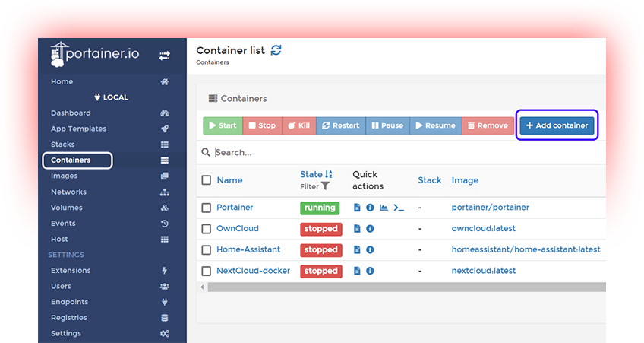Open inspect info icon for Portainer container
Viewport: 644px width, 343px height.
370,208
